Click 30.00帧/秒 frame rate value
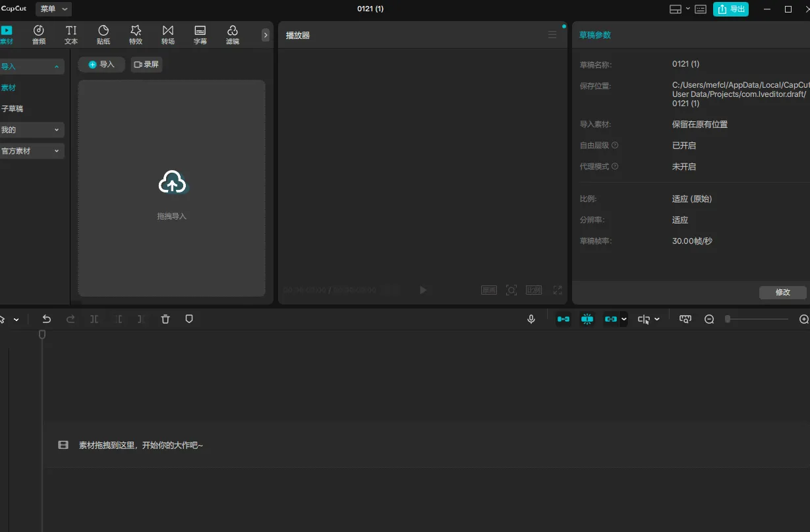Image resolution: width=810 pixels, height=532 pixels. pos(692,241)
